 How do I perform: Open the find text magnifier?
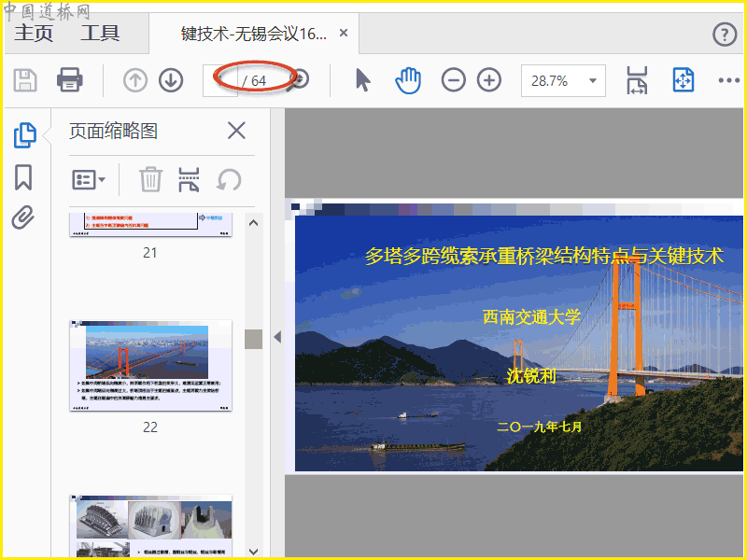point(300,80)
